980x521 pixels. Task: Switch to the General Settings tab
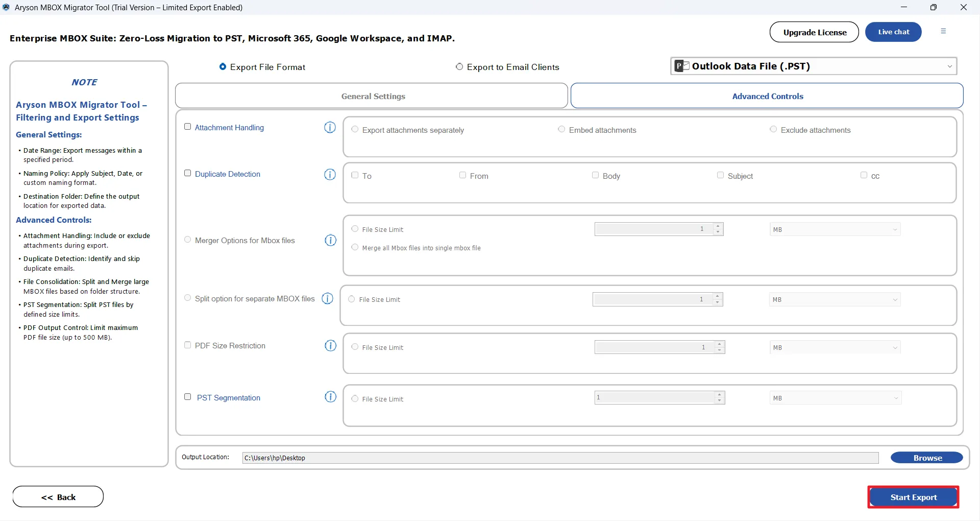pyautogui.click(x=372, y=96)
